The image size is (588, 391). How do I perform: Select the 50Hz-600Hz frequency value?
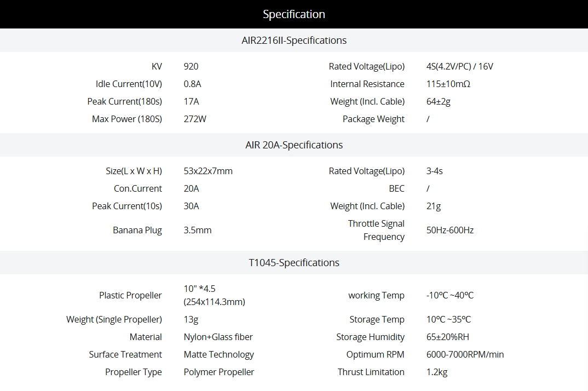click(x=449, y=230)
